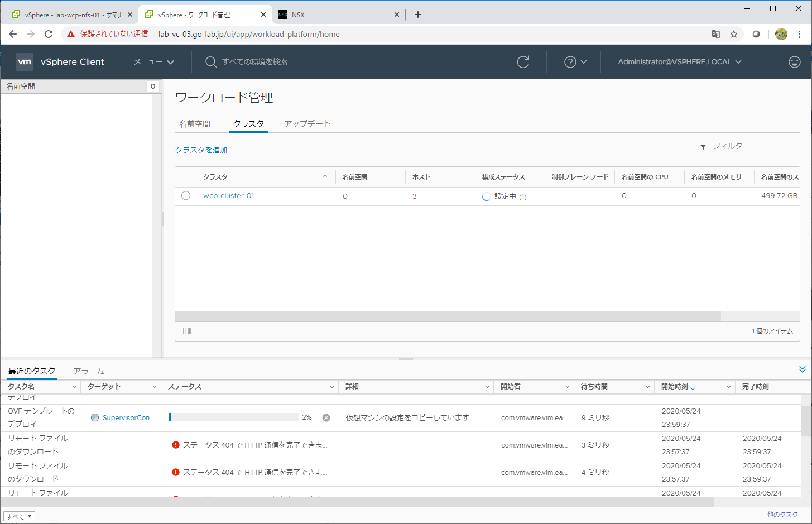812x524 pixels.
Task: Click the クラスタを追加 link
Action: pyautogui.click(x=201, y=150)
